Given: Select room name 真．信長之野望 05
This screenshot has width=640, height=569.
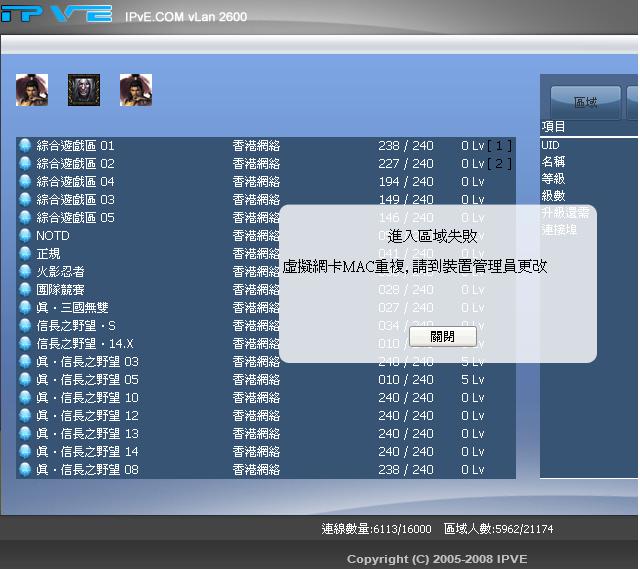Looking at the screenshot, I should tap(87, 379).
